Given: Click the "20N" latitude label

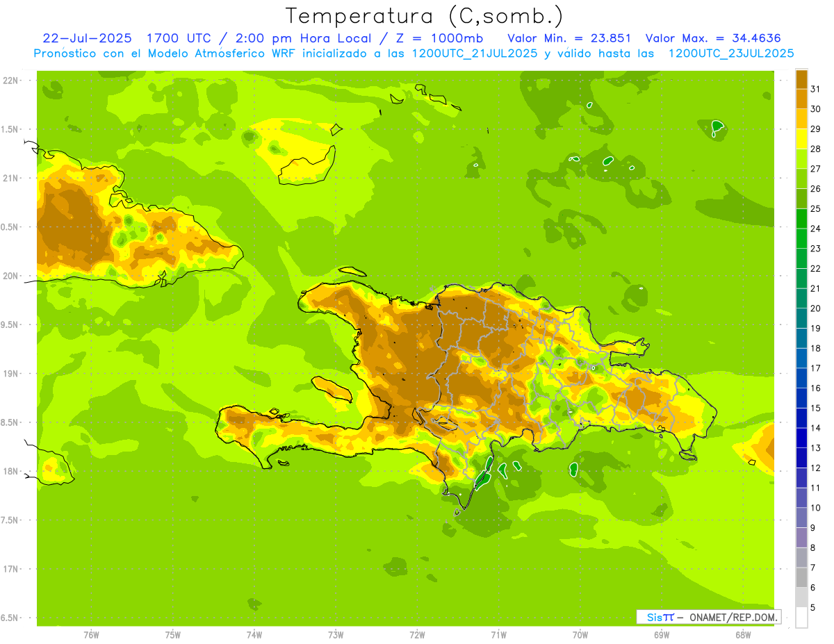Looking at the screenshot, I should [x=12, y=276].
